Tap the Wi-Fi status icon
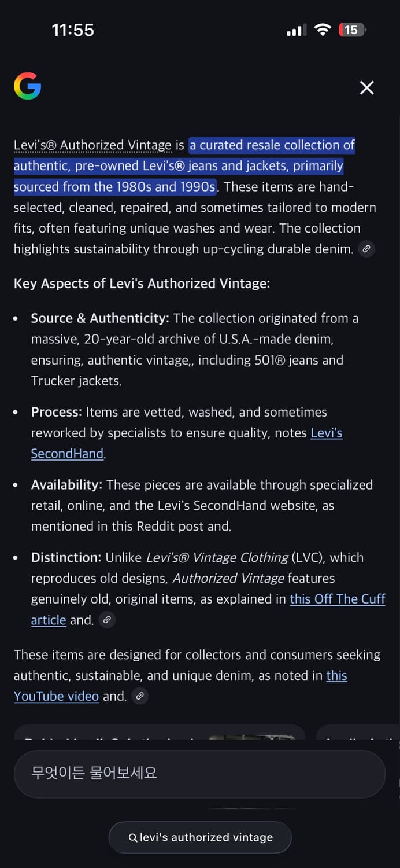400x868 pixels. tap(322, 30)
